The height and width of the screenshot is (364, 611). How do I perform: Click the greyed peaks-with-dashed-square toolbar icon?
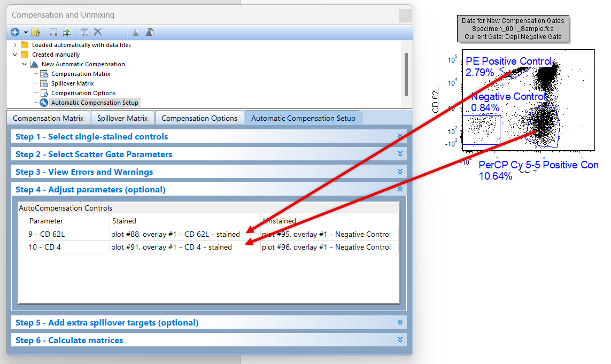tap(136, 33)
